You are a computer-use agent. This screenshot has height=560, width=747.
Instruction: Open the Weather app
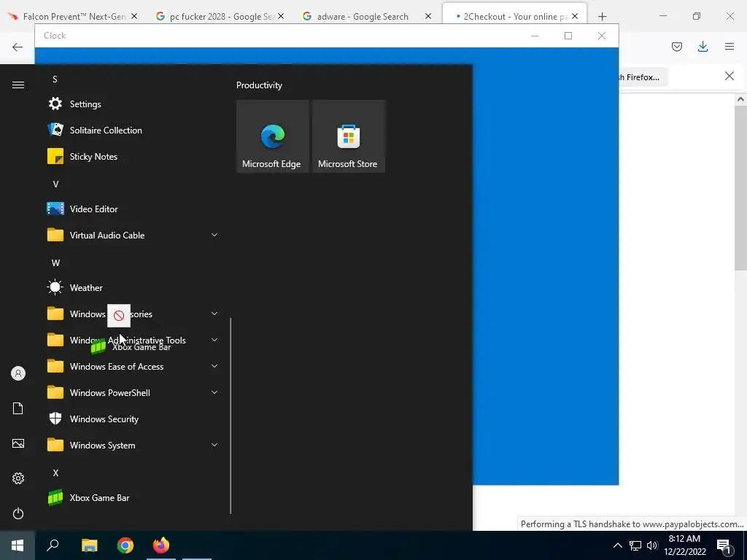pyautogui.click(x=133, y=287)
